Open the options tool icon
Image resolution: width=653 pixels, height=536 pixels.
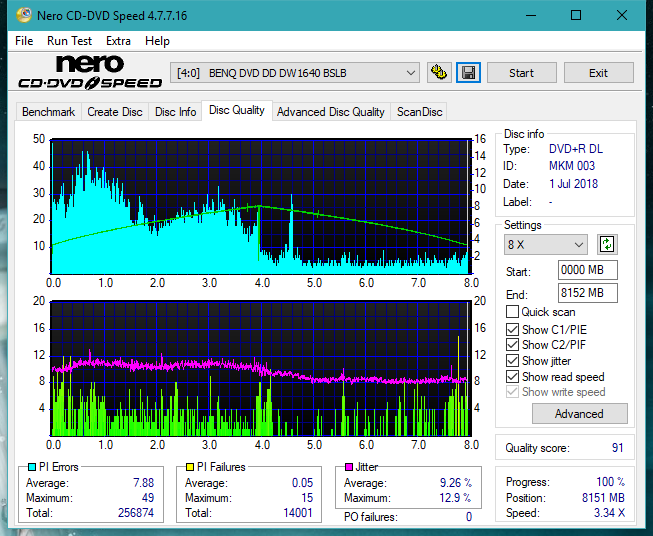point(439,73)
